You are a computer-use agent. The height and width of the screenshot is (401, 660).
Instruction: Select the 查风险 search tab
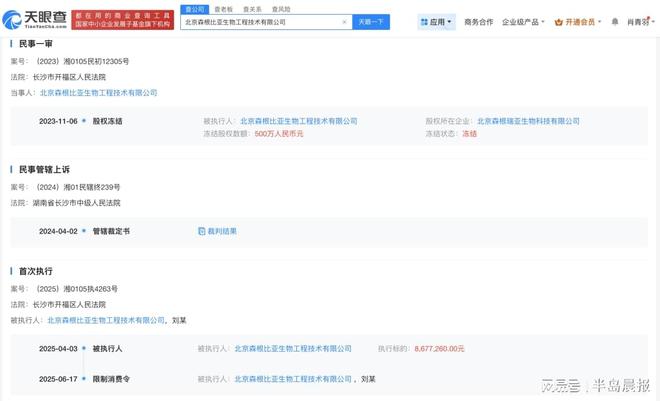click(x=281, y=9)
